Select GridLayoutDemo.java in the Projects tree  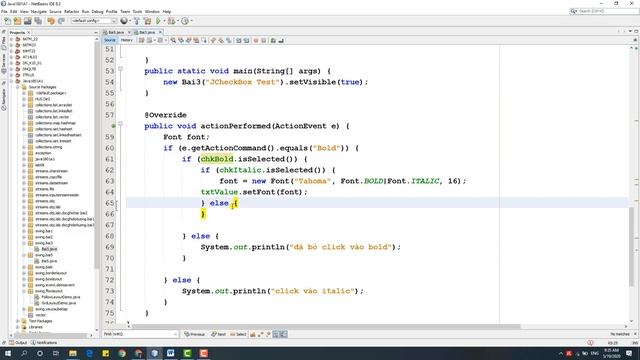58,303
